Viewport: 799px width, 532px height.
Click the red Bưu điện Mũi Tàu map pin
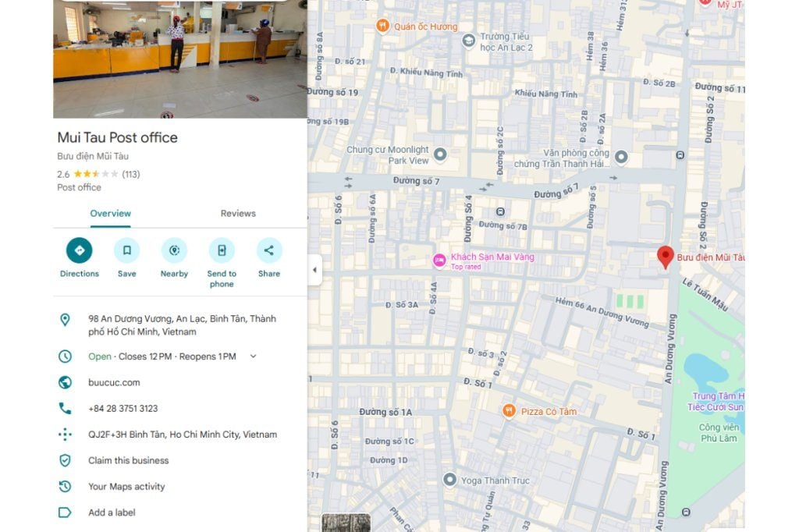(x=665, y=257)
